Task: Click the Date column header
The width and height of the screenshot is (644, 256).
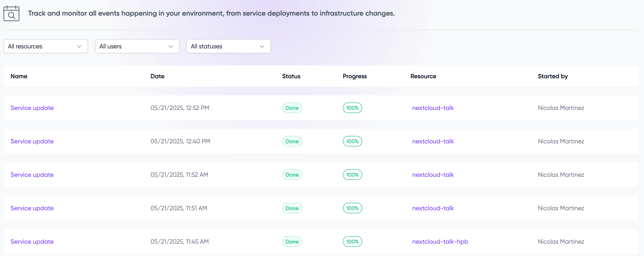Action: pos(157,76)
